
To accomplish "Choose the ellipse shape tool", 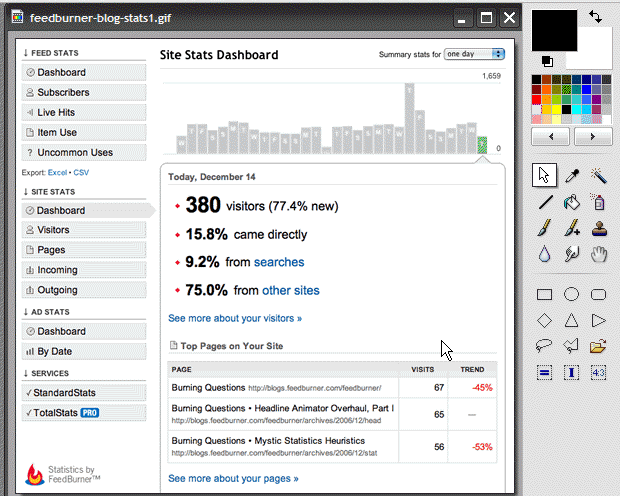I will click(x=571, y=294).
